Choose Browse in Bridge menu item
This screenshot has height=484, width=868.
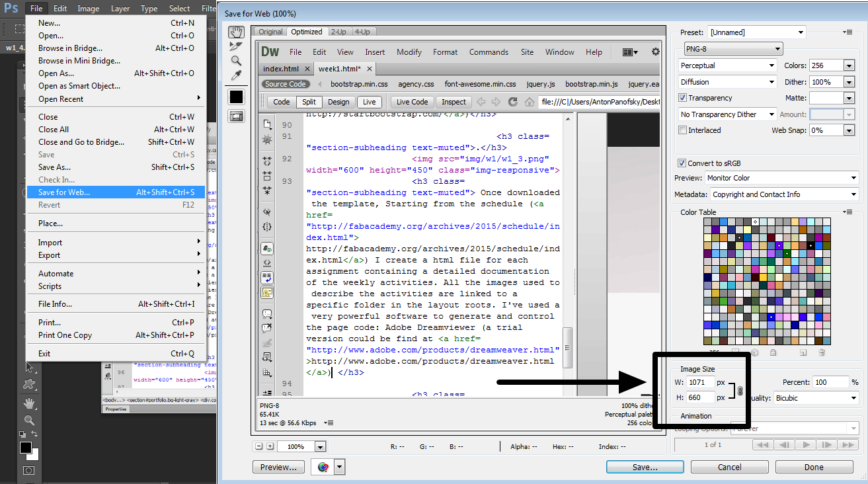[x=116, y=48]
